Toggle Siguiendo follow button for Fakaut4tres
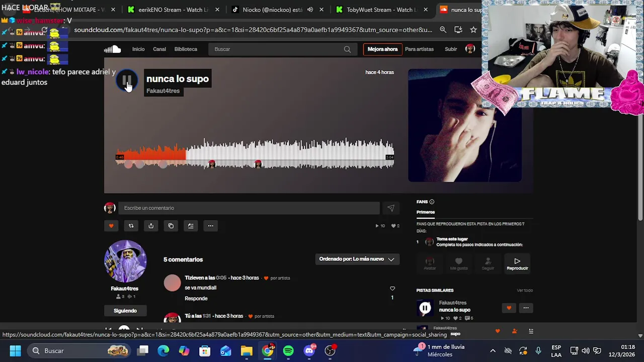The height and width of the screenshot is (362, 644). pyautogui.click(x=125, y=311)
